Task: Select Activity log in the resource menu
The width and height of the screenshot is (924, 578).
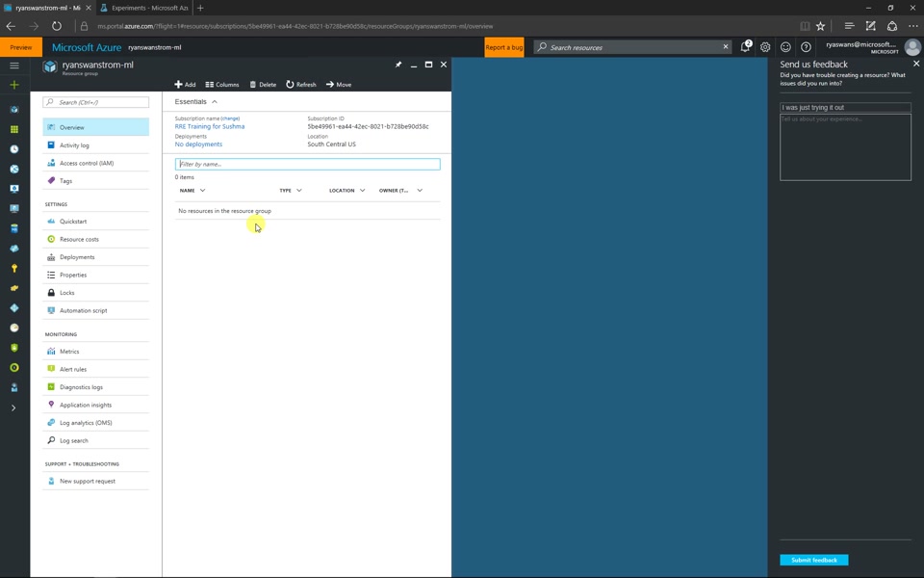Action: [x=73, y=144]
